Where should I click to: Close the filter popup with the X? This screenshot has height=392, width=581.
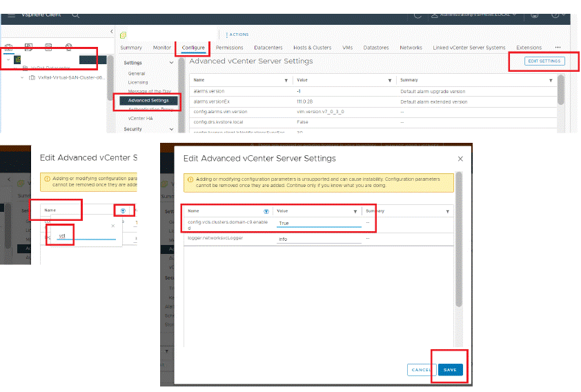(x=113, y=226)
